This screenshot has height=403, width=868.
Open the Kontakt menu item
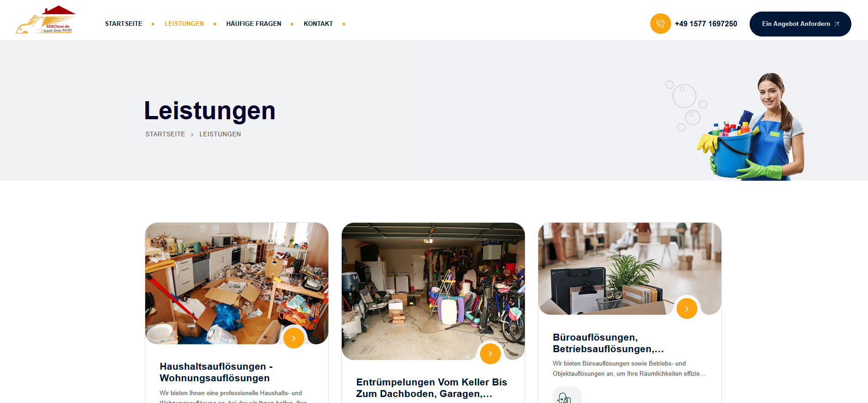click(318, 24)
